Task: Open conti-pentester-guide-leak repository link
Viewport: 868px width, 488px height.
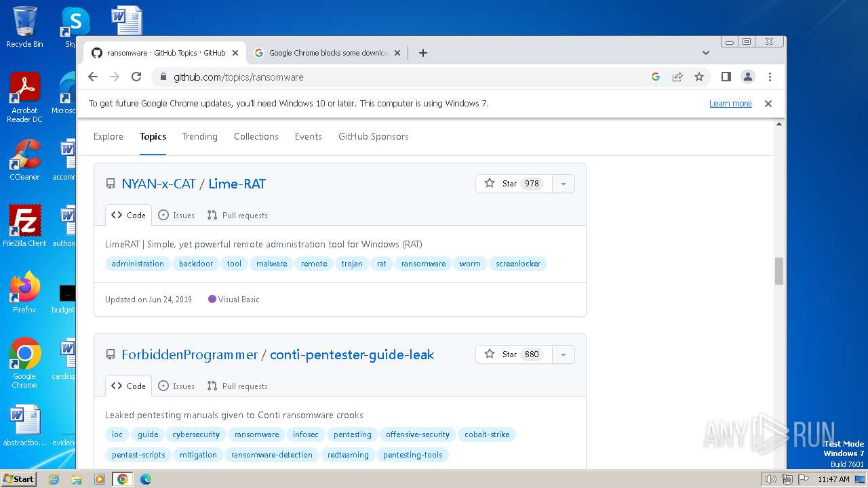Action: (x=352, y=354)
